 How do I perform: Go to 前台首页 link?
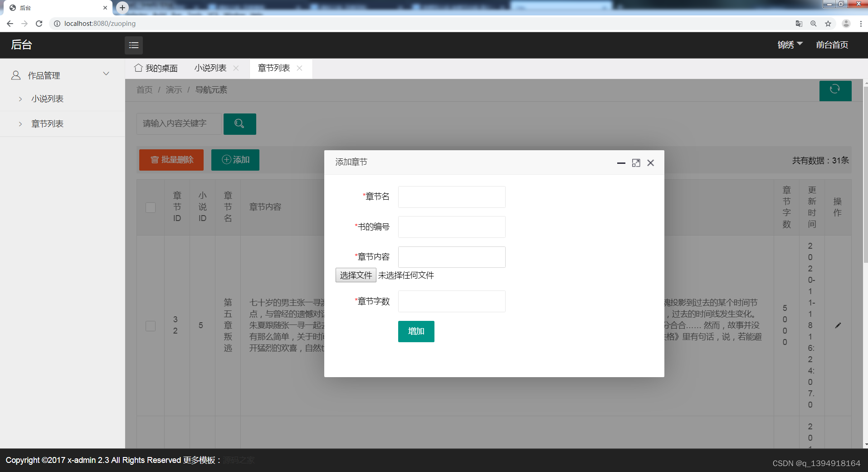coord(832,44)
